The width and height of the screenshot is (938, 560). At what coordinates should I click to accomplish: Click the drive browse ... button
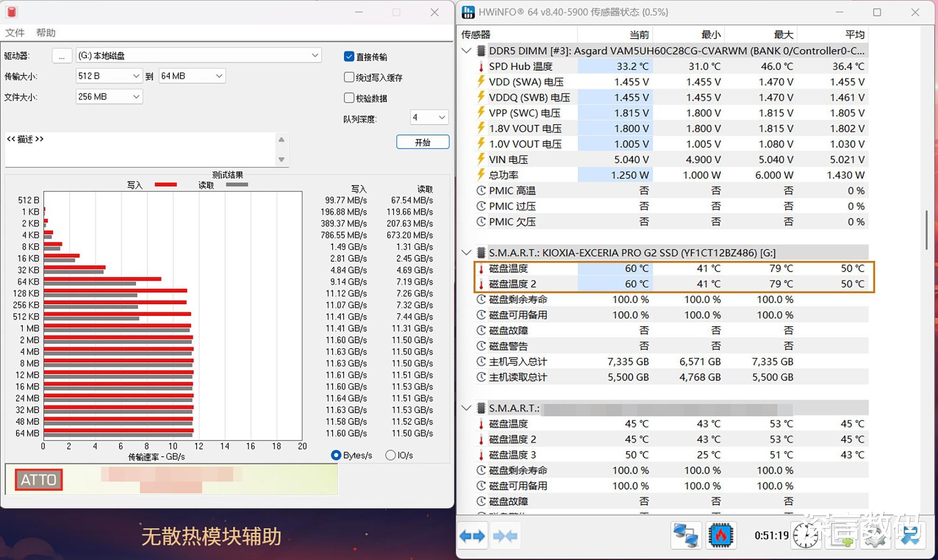(x=62, y=56)
